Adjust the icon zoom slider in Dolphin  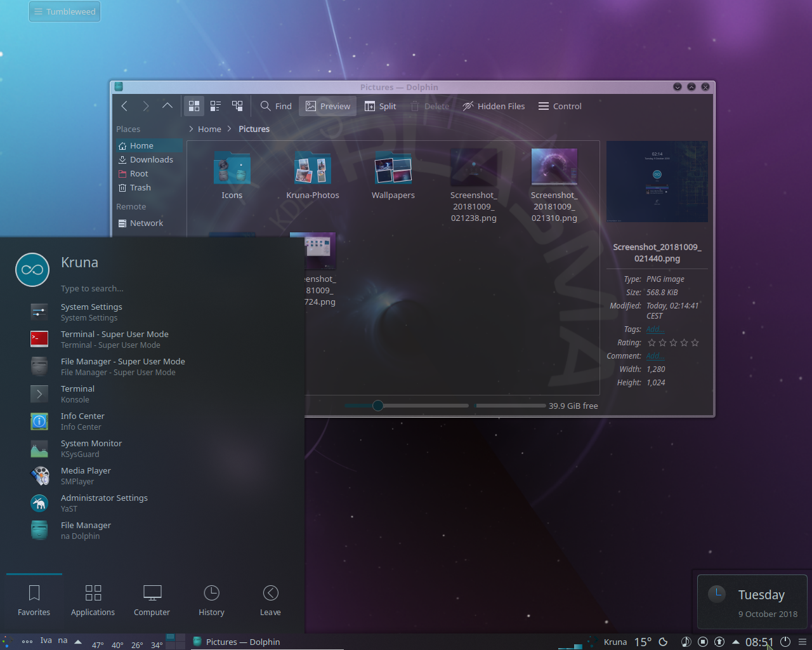point(407,406)
